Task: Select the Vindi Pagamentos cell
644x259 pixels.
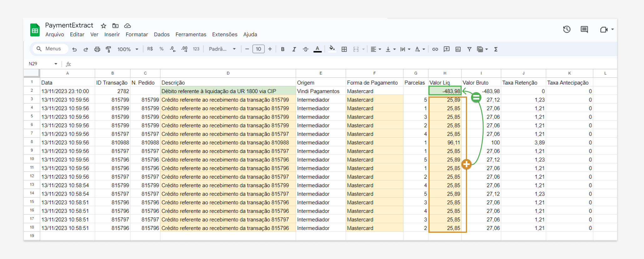Action: (x=321, y=91)
